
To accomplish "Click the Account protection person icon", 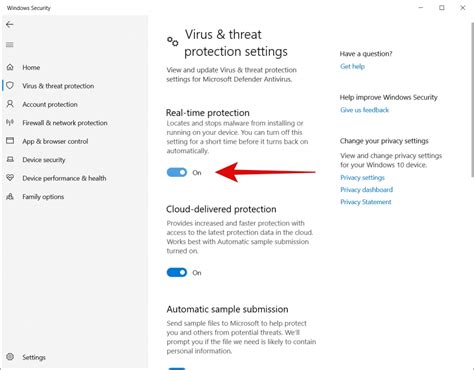I will (x=10, y=104).
